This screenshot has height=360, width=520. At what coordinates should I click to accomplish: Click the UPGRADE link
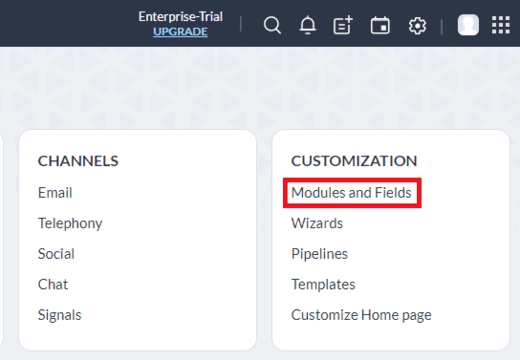[180, 32]
